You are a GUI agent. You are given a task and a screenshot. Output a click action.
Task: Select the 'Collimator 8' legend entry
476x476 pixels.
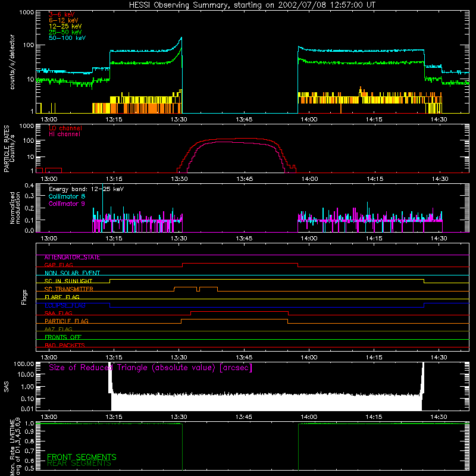pos(67,196)
